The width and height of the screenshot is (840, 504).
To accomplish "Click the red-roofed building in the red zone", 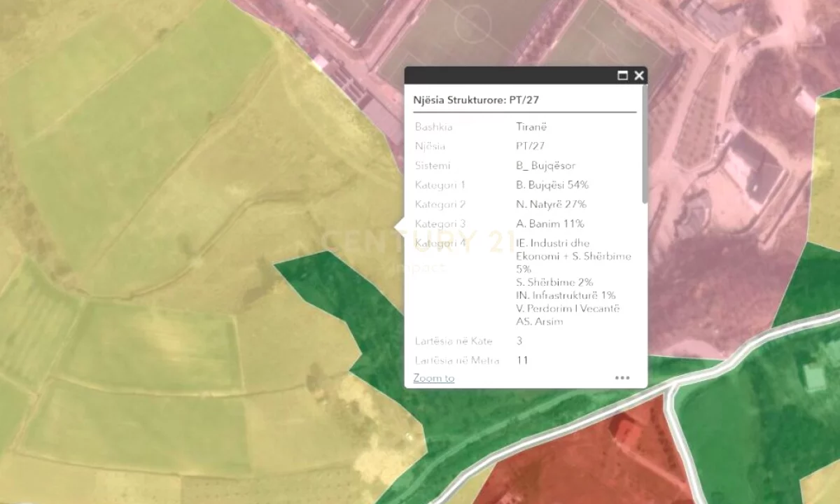I will pos(625,428).
